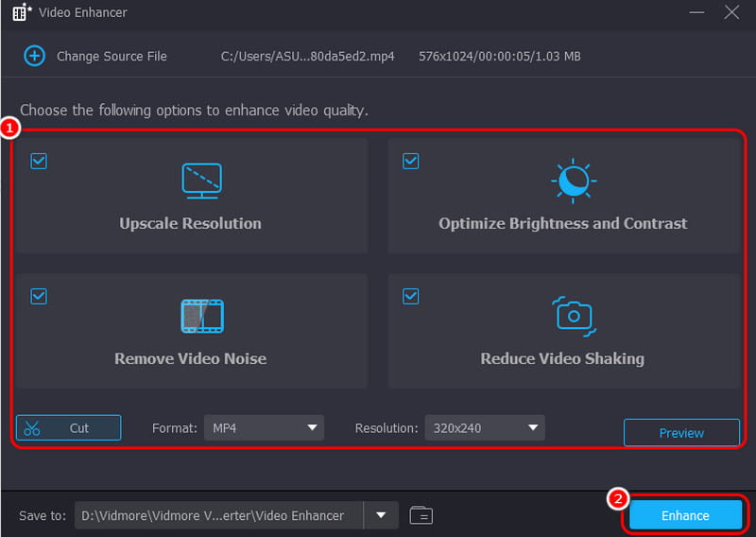Click the Optimize Brightness and Contrast sun icon
Viewport: 756px width, 537px height.
[x=573, y=180]
